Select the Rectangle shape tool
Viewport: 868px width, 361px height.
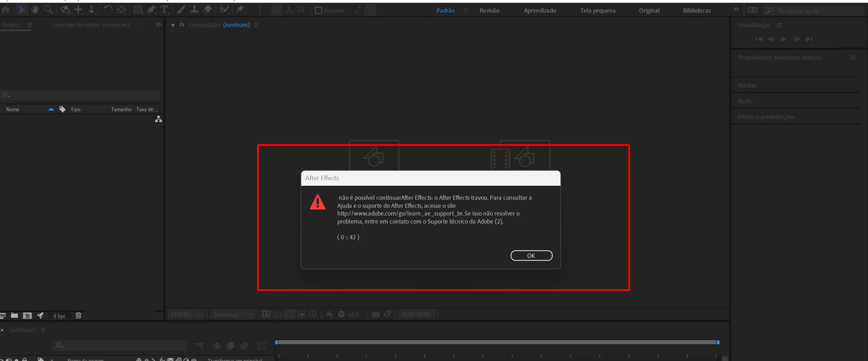(x=138, y=10)
